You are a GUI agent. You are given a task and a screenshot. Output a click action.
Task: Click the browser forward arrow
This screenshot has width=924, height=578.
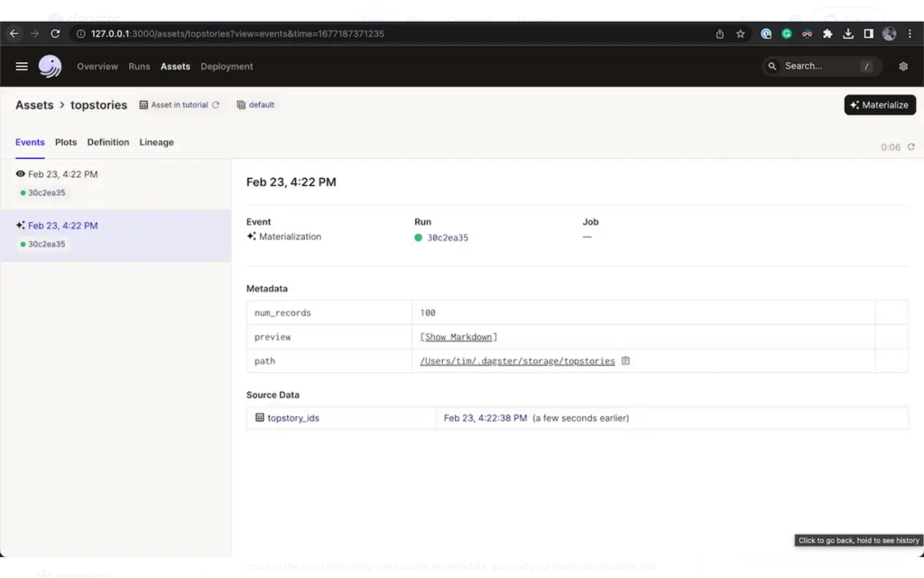[35, 33]
